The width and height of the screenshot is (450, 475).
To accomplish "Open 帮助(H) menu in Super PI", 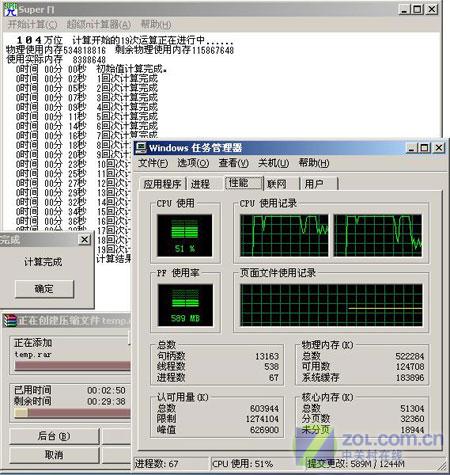I will click(x=156, y=24).
